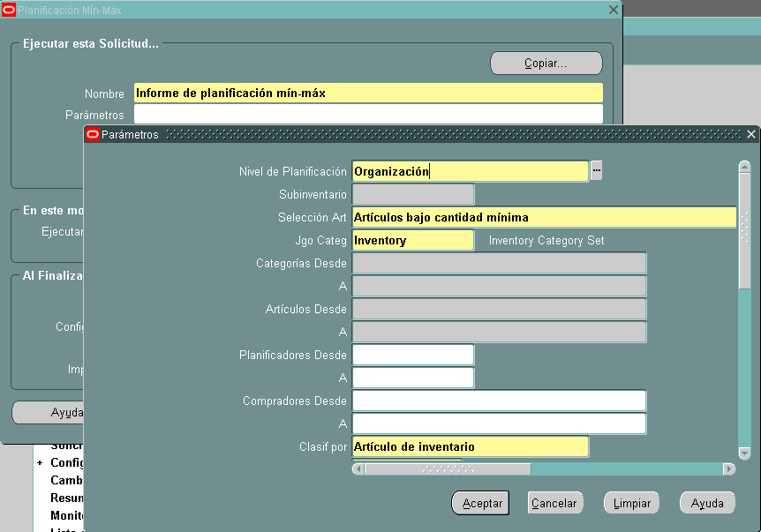Viewport: 761px width, 532px height.
Task: Click inside the Planificadores Desde input field
Action: point(411,355)
